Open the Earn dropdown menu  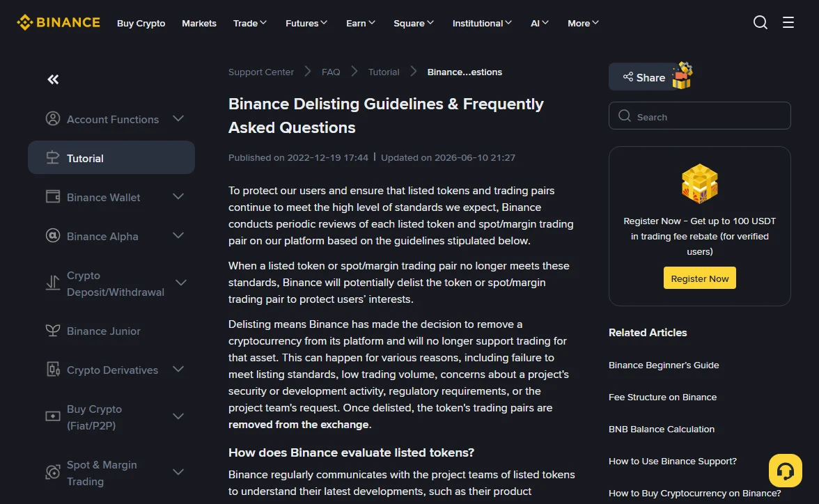coord(361,23)
